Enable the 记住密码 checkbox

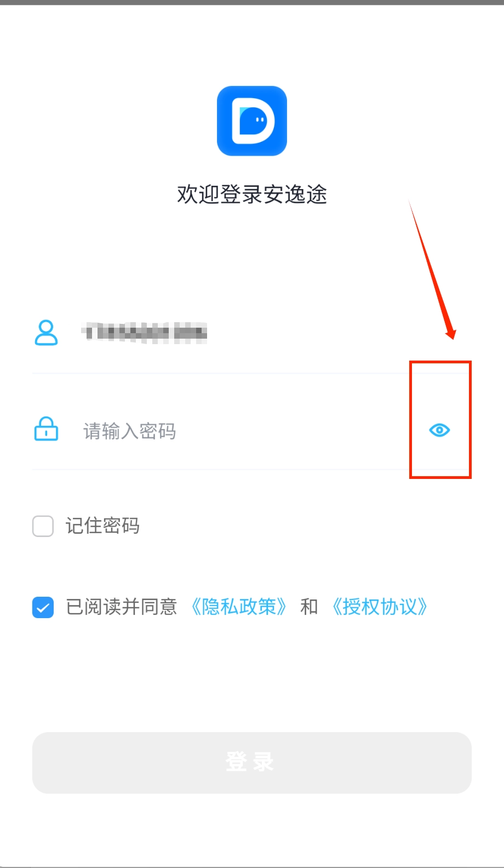[43, 526]
